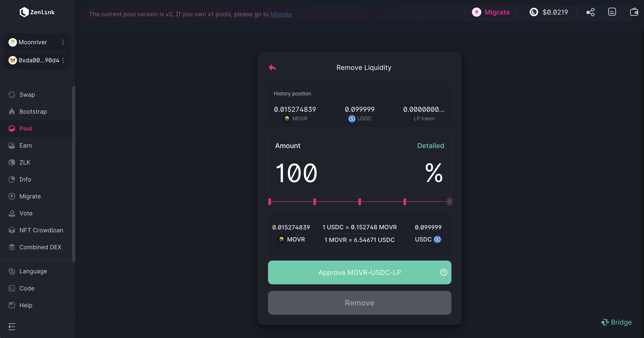Click the help question mark on Approve button
The image size is (644, 338).
coord(443,272)
